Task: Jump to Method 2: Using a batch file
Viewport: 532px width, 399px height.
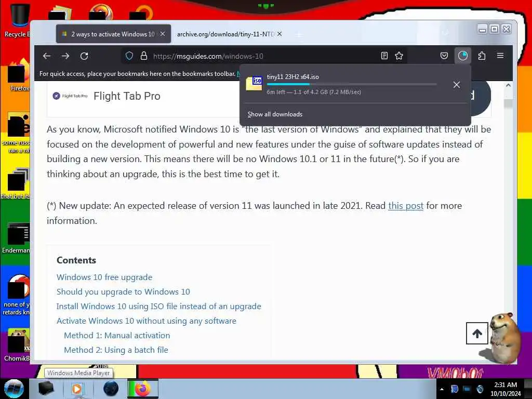Action: pos(116,350)
